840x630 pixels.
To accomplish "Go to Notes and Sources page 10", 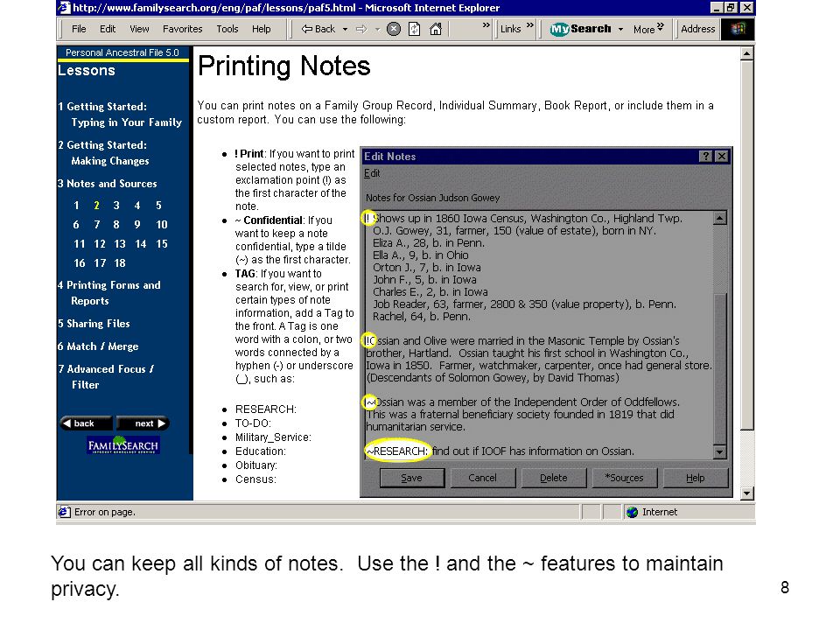I will [x=162, y=225].
